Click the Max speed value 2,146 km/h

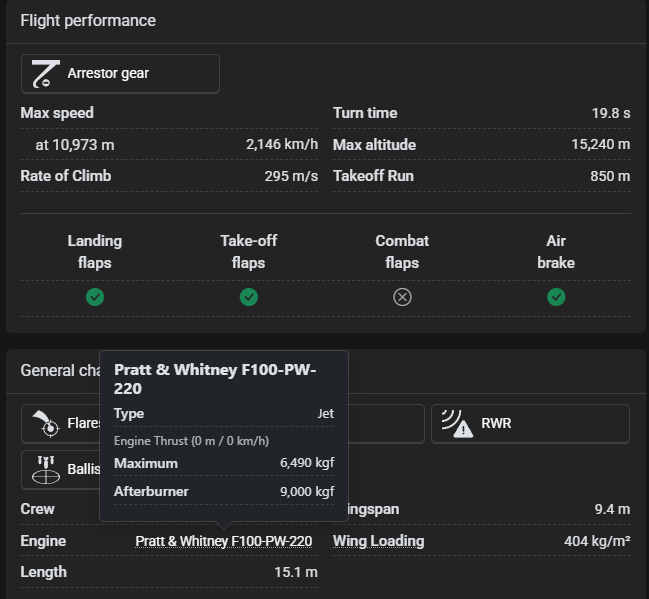[x=282, y=145]
